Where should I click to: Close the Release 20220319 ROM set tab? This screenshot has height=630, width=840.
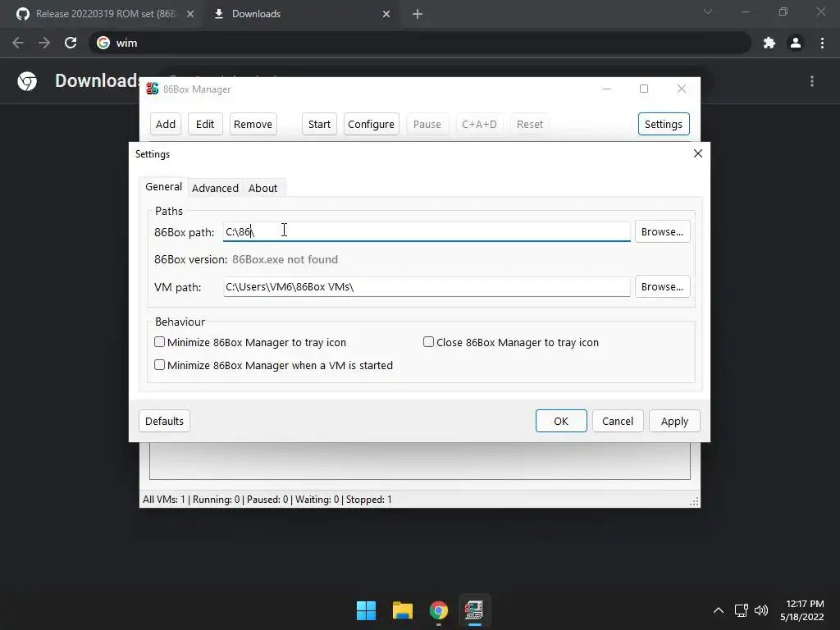(x=190, y=14)
